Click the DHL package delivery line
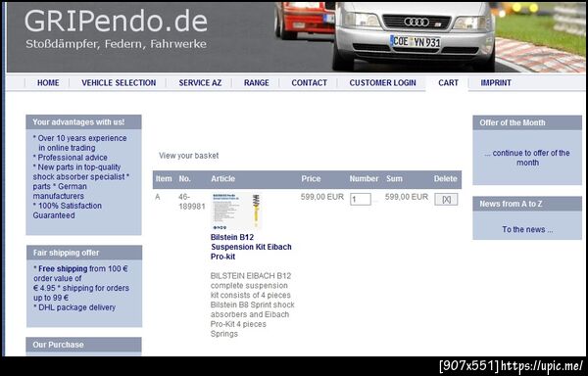This screenshot has width=588, height=376. click(x=74, y=307)
